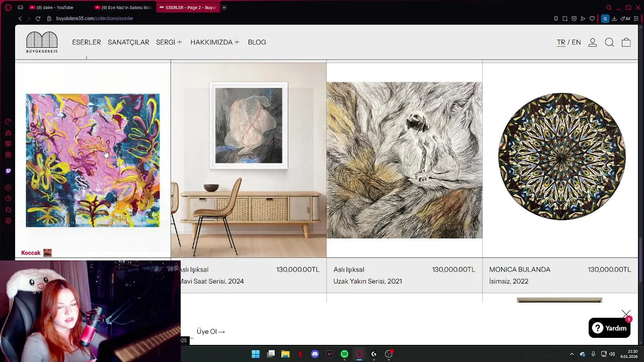Open Windows Start menu

coord(256,354)
